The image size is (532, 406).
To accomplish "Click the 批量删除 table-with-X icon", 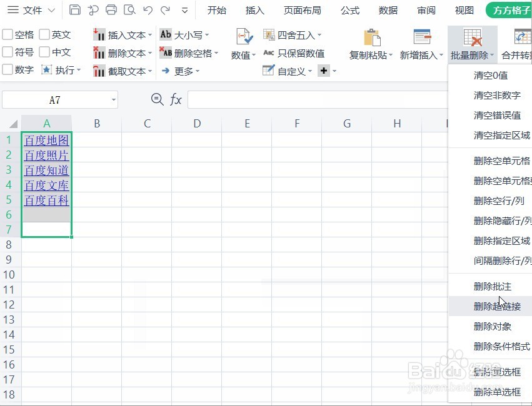I will point(473,37).
